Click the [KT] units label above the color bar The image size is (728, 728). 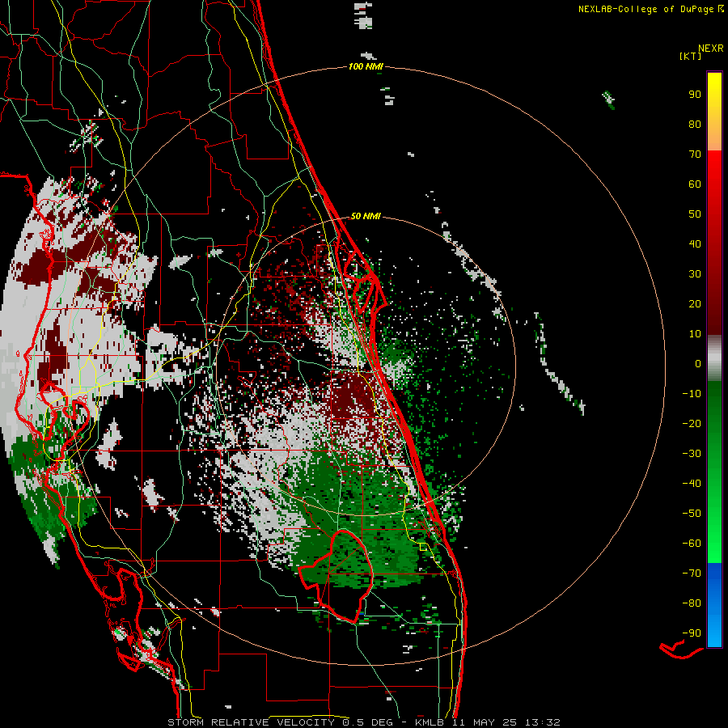pos(691,56)
